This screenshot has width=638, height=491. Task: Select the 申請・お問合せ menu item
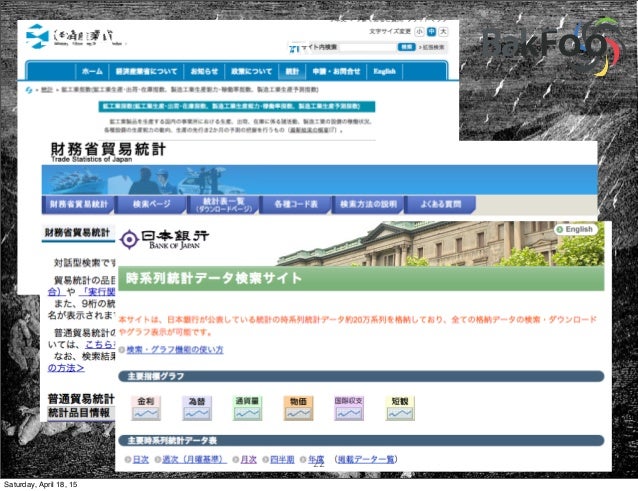pyautogui.click(x=336, y=71)
